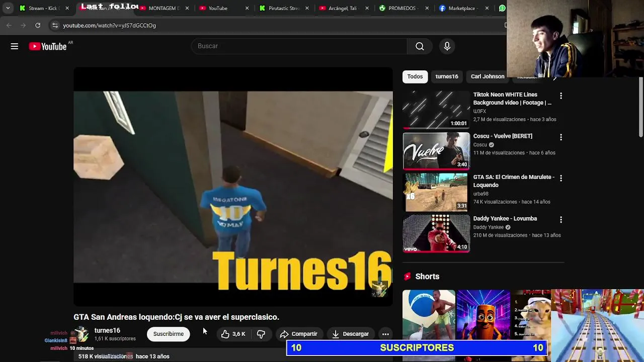Open options menu for Coscu - Vuelve

coord(560,137)
